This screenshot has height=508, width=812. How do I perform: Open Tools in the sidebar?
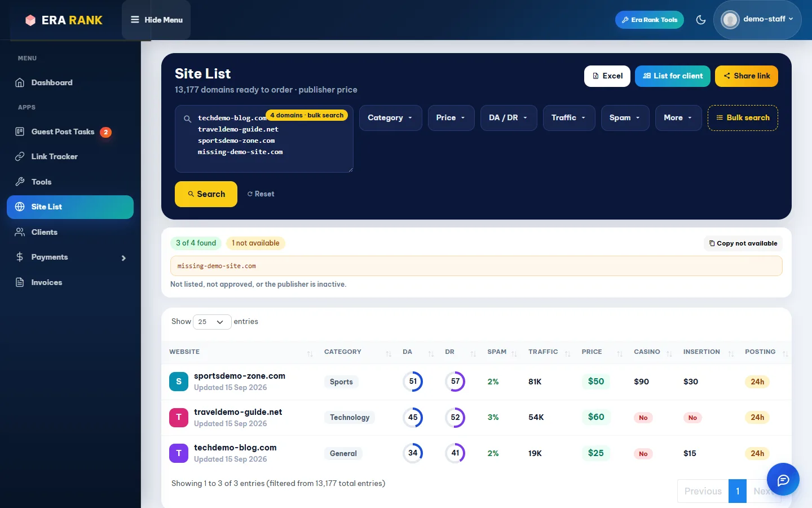(x=70, y=182)
